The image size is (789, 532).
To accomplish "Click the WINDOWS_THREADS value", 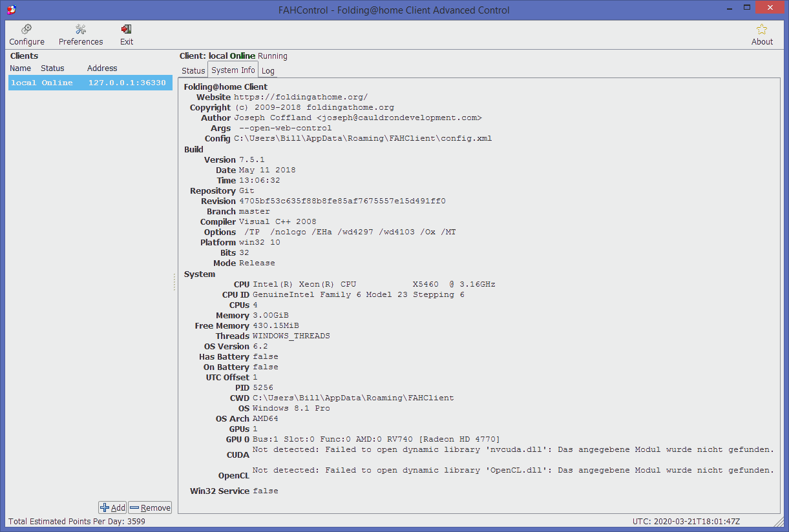I will click(x=291, y=336).
